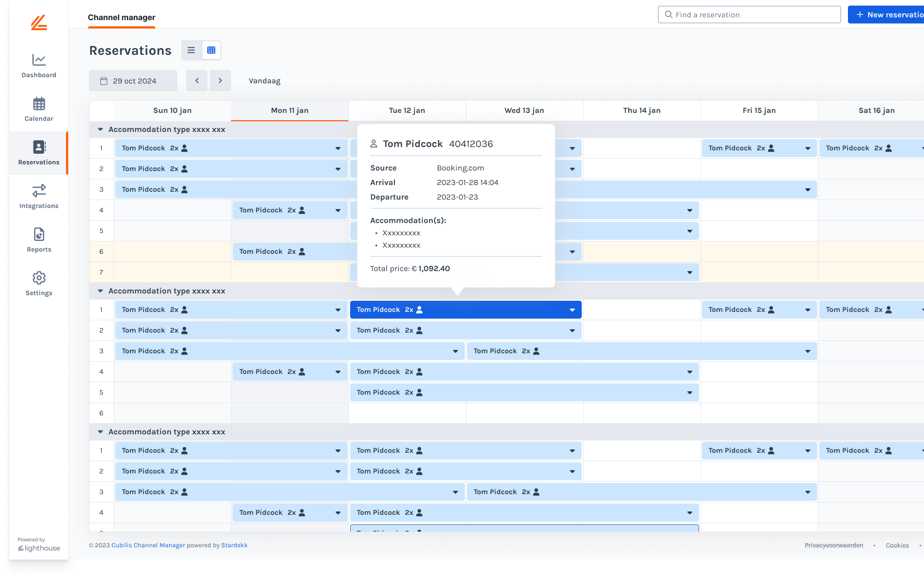
Task: Select first group row 3 Sunday reservation
Action: click(236, 190)
